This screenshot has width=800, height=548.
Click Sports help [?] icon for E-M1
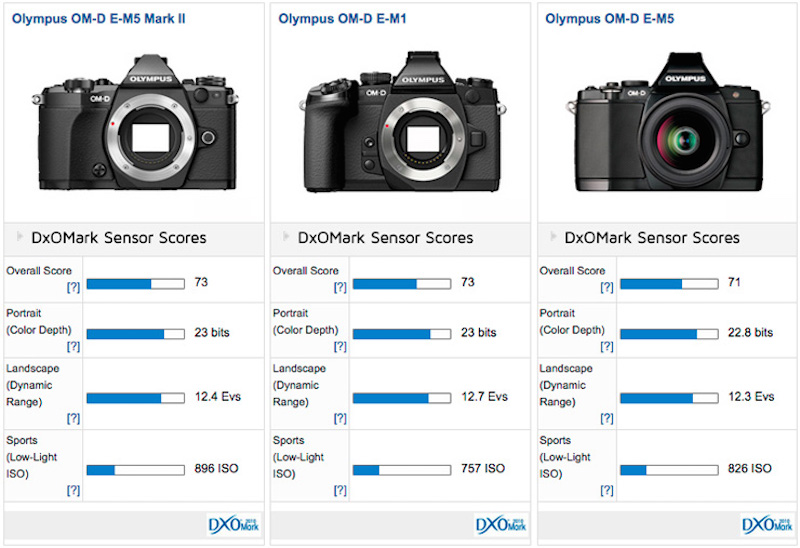[340, 490]
